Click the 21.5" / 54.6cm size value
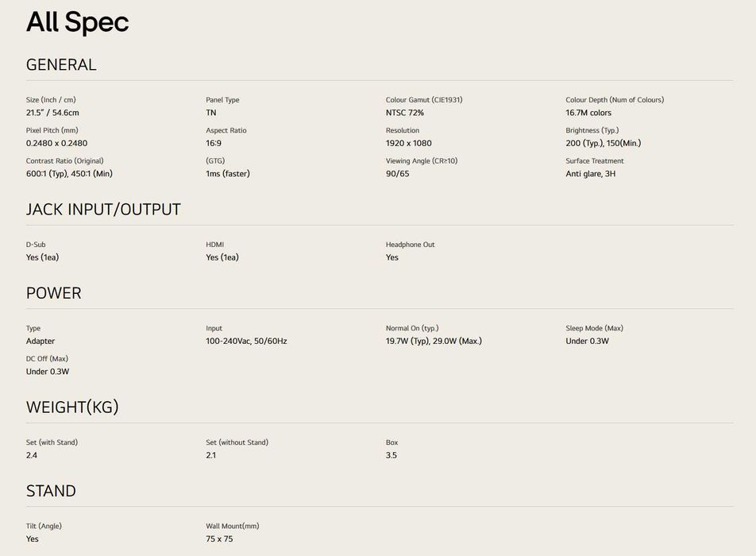Viewport: 756px width, 556px height. pyautogui.click(x=52, y=113)
